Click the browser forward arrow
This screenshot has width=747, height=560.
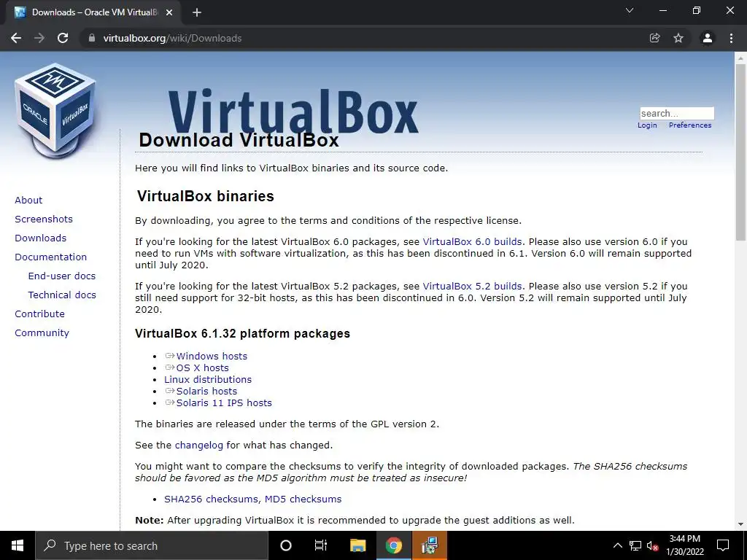39,38
